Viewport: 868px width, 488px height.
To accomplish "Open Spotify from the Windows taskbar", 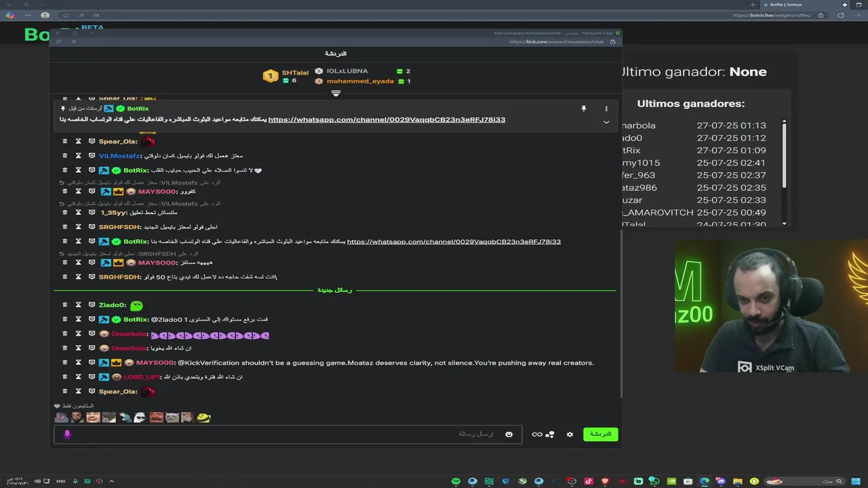I will (x=456, y=481).
